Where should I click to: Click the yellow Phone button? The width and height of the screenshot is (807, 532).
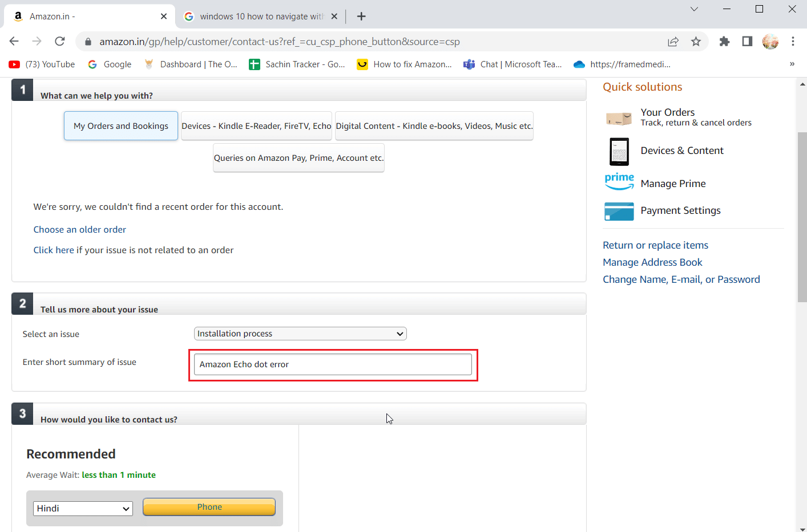209,507
